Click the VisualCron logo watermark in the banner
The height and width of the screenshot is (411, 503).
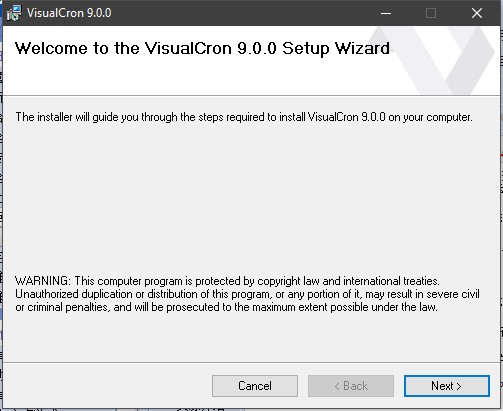[432, 60]
